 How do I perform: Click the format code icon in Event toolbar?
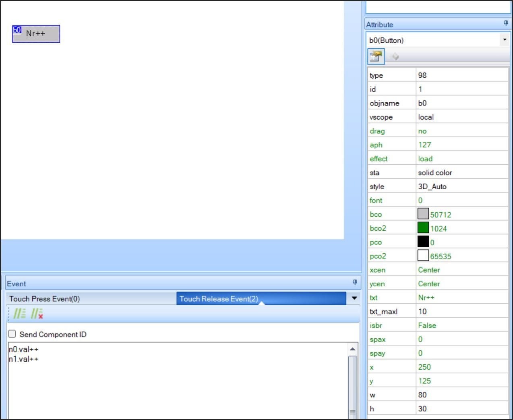[19, 314]
